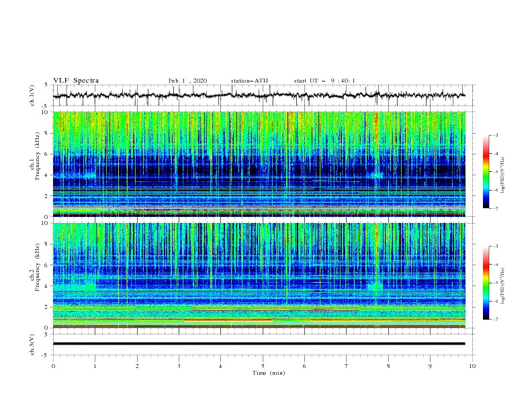Viewport: 532px width, 411px height.
Task: Click the ch.2 spectrogram color bar
Action: tap(486, 283)
